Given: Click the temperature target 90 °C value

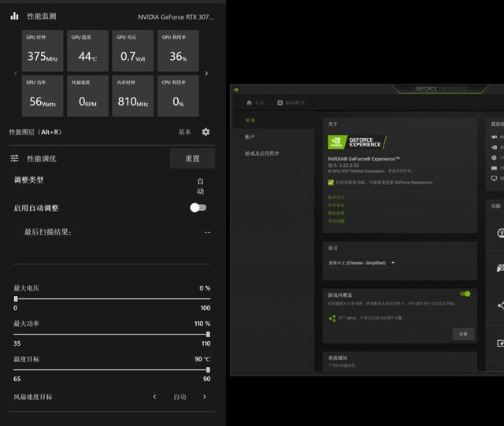Looking at the screenshot, I should tap(202, 359).
